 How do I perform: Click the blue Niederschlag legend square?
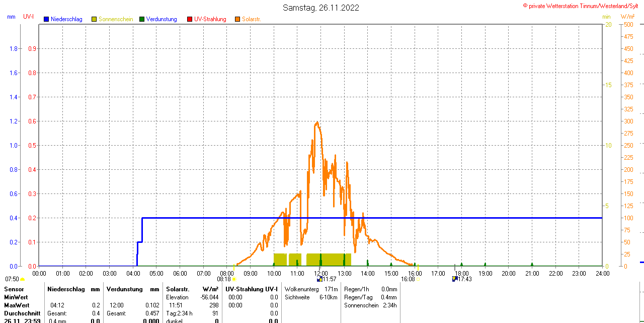[x=47, y=19]
